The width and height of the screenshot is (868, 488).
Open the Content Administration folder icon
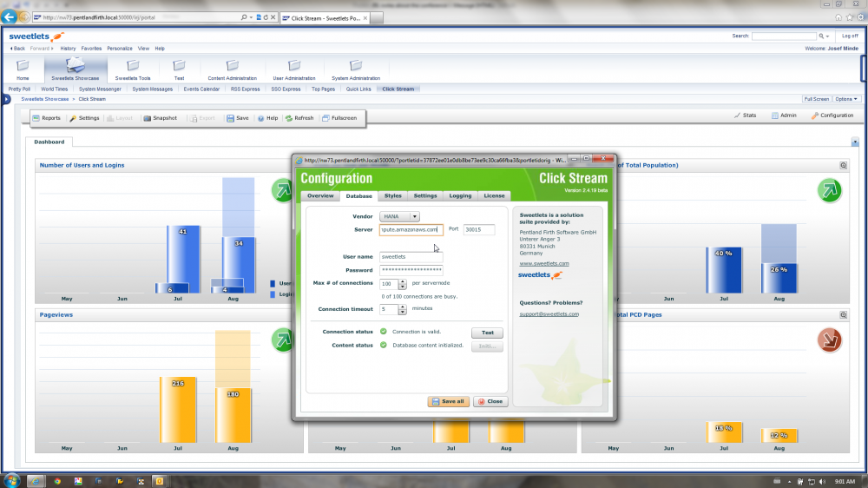[x=233, y=66]
